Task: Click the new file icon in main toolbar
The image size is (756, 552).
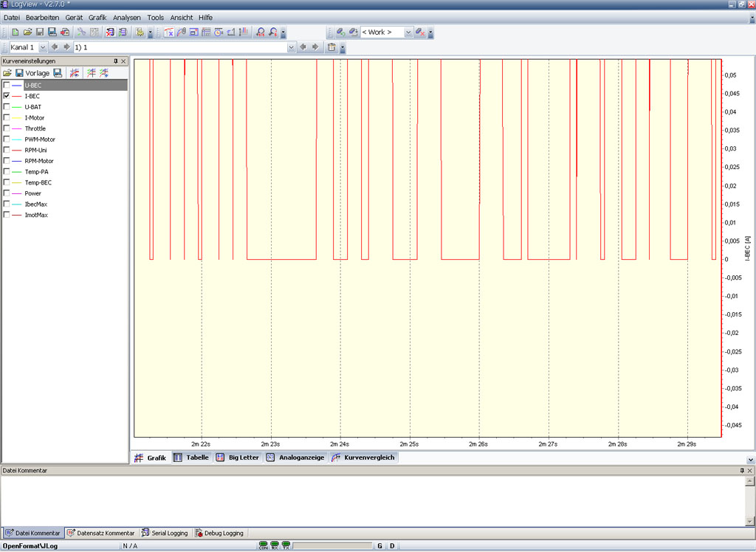Action: tap(16, 32)
